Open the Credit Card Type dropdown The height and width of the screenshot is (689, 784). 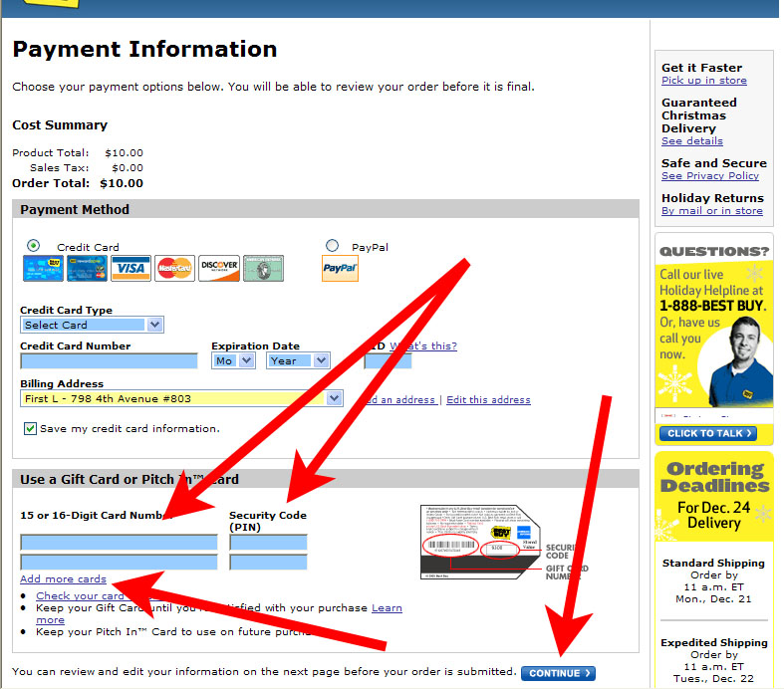(92, 325)
